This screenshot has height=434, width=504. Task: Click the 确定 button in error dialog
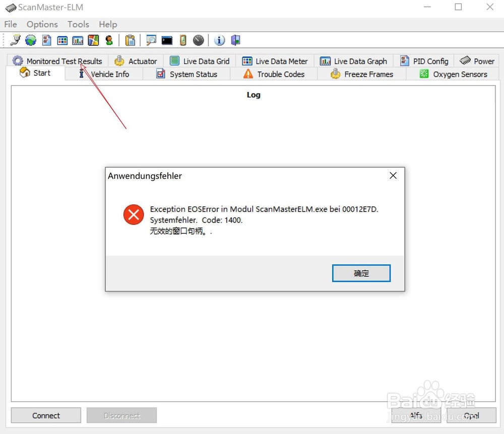click(361, 273)
